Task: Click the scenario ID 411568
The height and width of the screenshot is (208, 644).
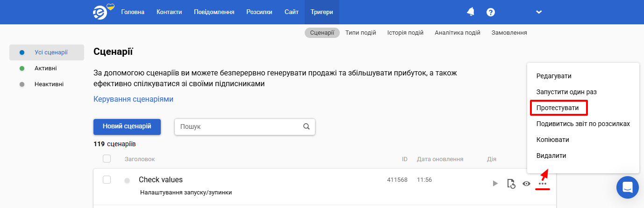Action: tap(397, 180)
